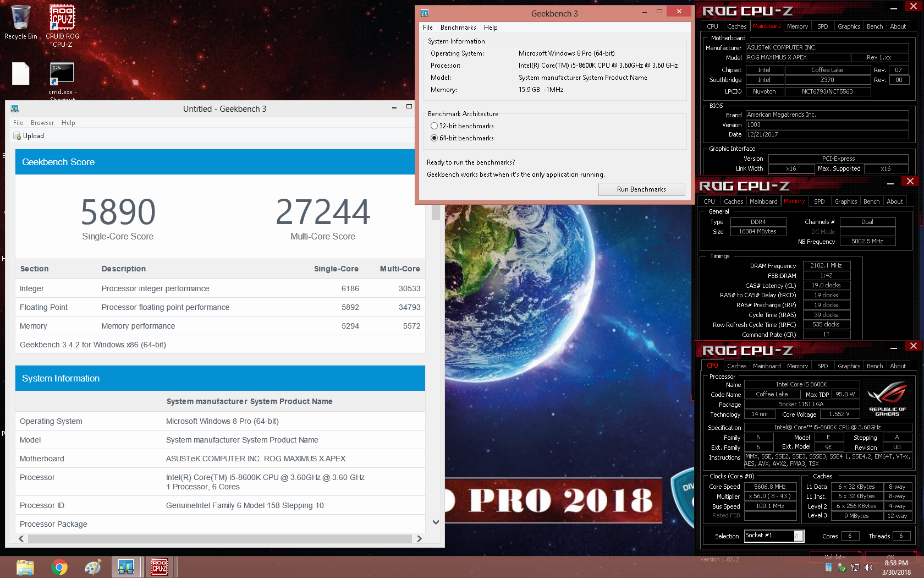Select the cmd.exe shortcut on the desktop

tap(62, 80)
